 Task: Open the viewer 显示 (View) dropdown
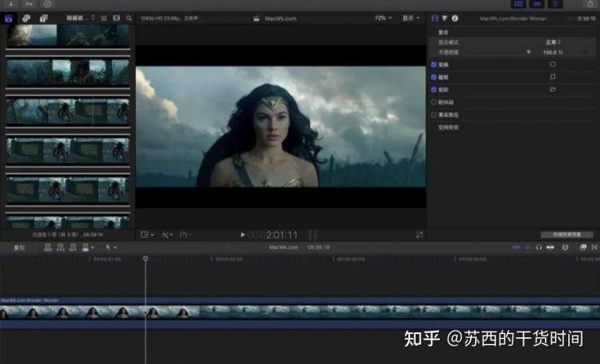pos(411,18)
